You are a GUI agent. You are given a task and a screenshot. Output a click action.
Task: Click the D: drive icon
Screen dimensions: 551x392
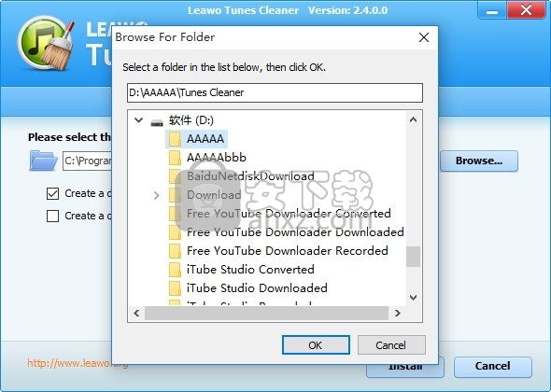point(157,122)
